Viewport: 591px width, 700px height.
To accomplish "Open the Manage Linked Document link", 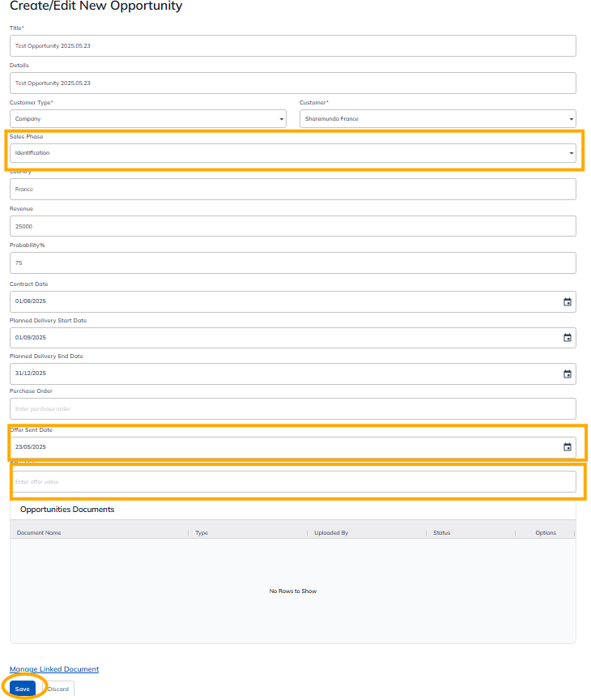I will point(54,669).
